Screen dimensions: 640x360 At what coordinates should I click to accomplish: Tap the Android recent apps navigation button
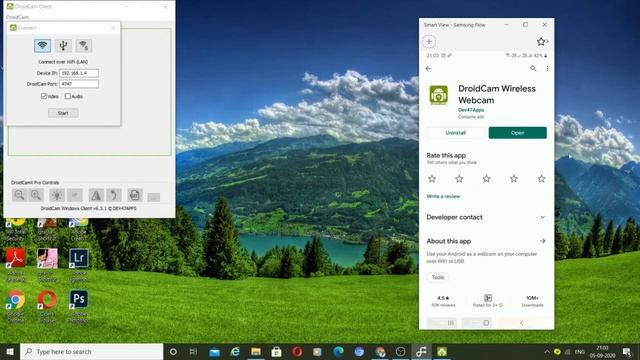tap(451, 323)
